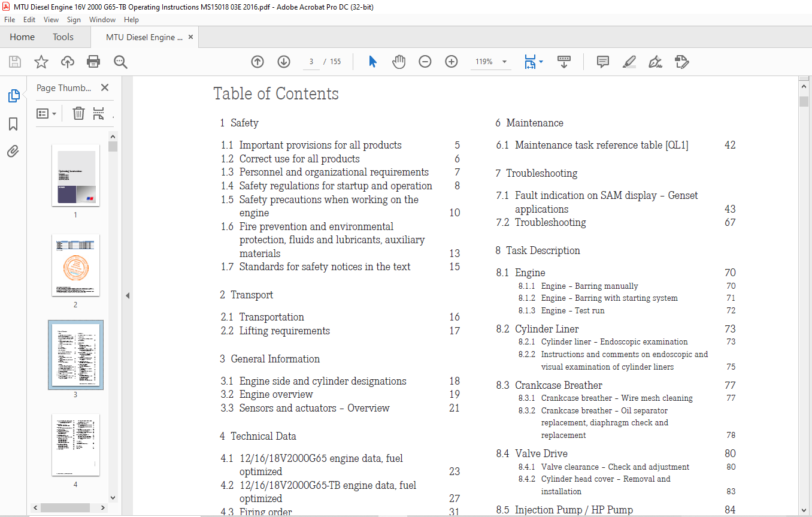This screenshot has height=517, width=812.
Task: Go to the next page arrow
Action: click(x=284, y=62)
